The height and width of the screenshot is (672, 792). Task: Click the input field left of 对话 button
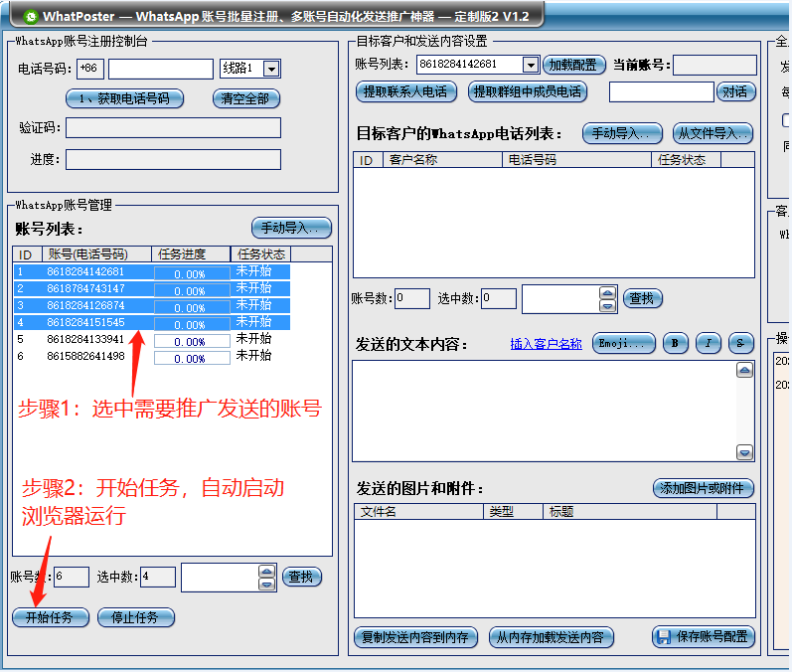661,92
